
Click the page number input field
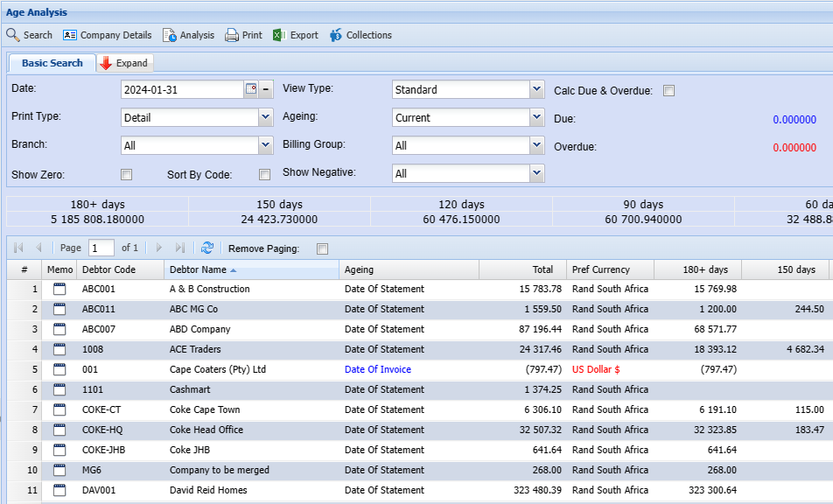[x=101, y=248]
